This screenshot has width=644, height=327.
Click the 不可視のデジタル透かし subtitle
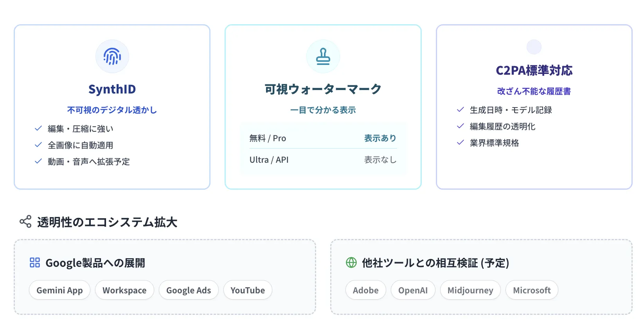[112, 110]
